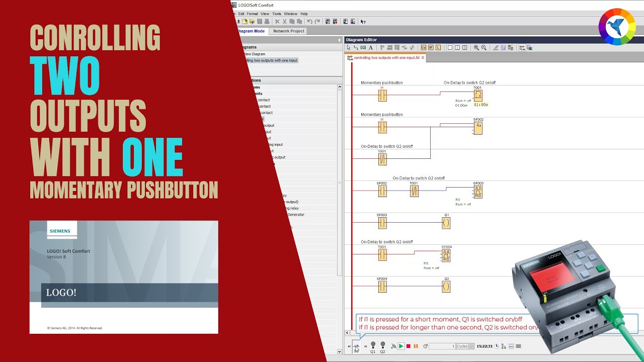Click the Cut scissors icon

coord(285,22)
